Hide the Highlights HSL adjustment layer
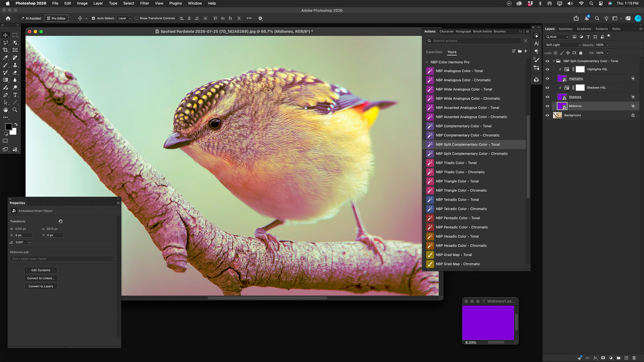Image resolution: width=644 pixels, height=362 pixels. [547, 69]
